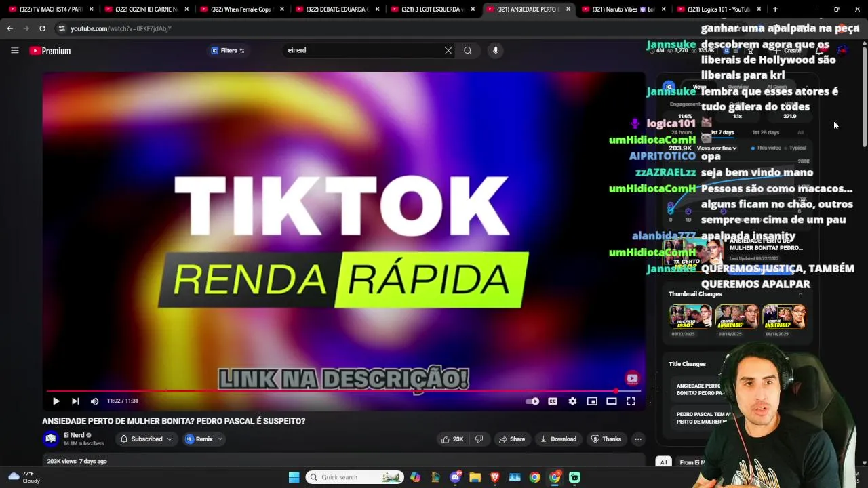This screenshot has height=488, width=868.
Task: Open the Filters button
Action: 227,50
